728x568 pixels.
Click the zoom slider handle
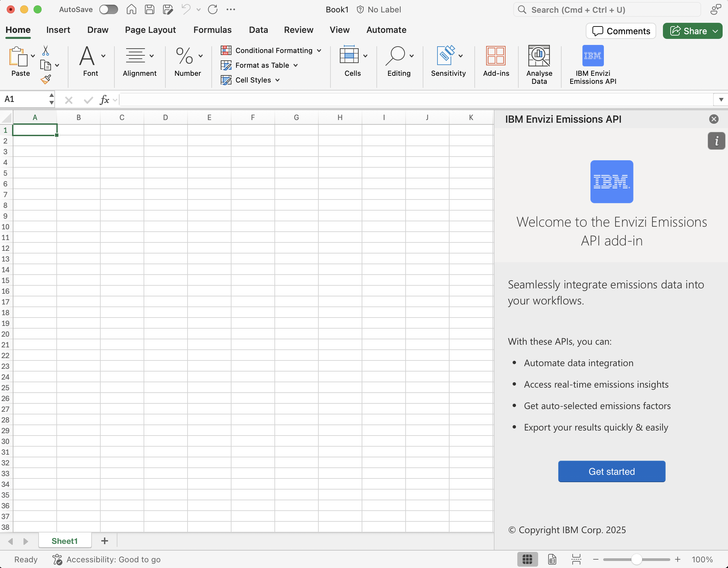point(636,559)
